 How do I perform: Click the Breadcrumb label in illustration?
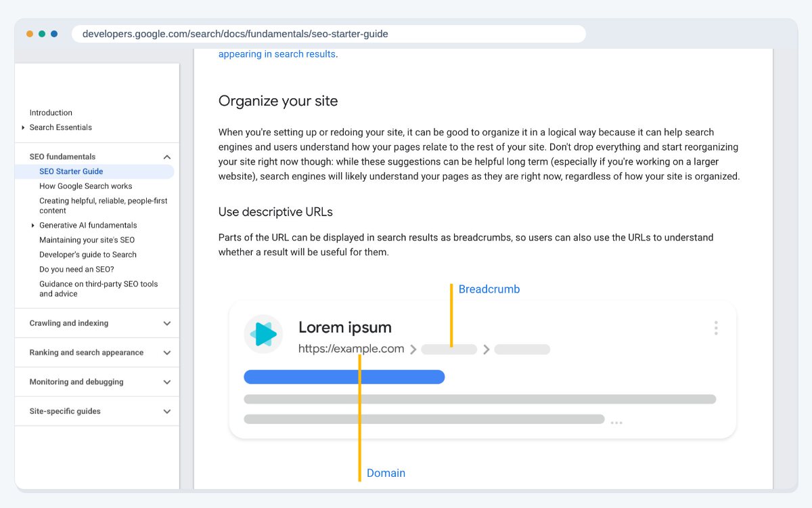pos(489,289)
